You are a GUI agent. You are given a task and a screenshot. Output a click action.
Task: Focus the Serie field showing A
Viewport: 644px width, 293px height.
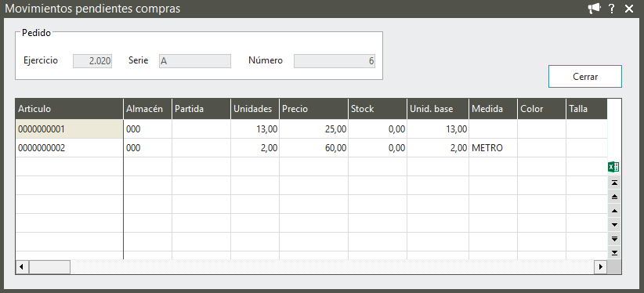point(195,61)
